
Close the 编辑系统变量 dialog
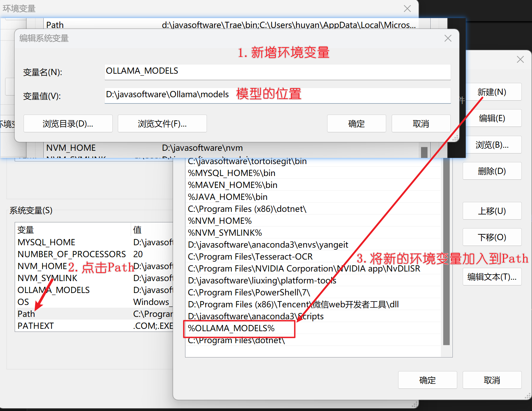(448, 38)
